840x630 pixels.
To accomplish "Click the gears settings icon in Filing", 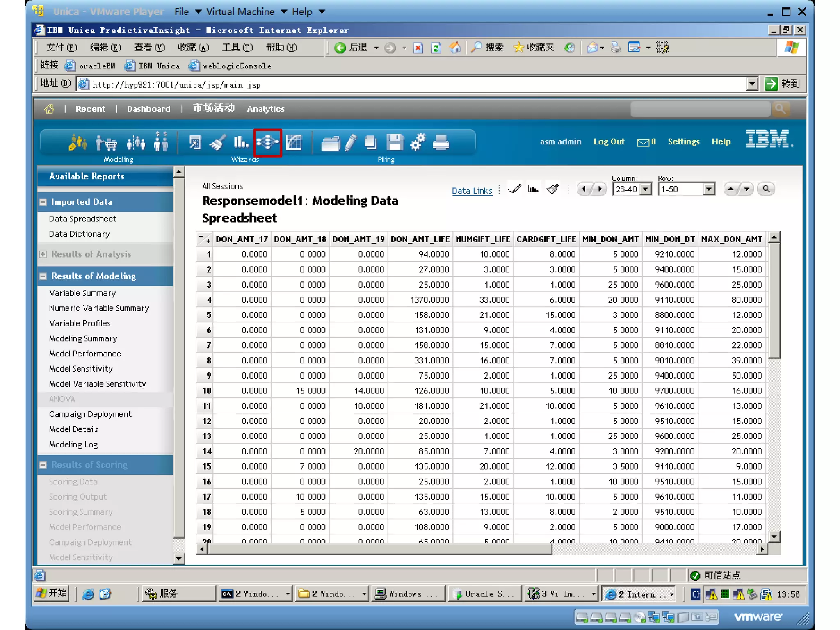I will pos(418,142).
